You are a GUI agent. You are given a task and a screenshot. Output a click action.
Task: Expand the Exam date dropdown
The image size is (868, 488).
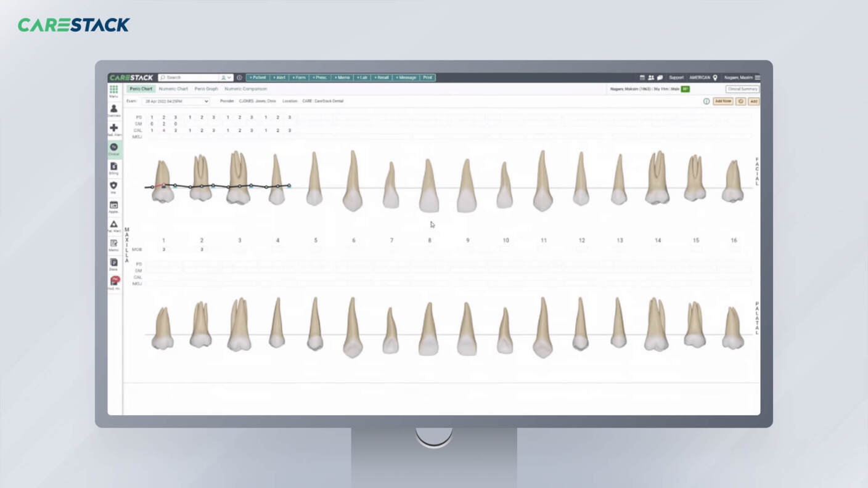(176, 101)
